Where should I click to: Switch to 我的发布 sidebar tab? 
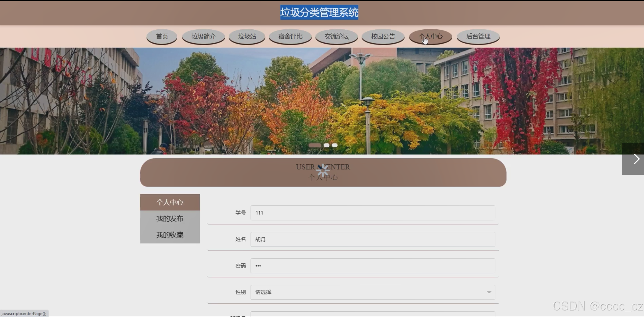click(x=170, y=219)
